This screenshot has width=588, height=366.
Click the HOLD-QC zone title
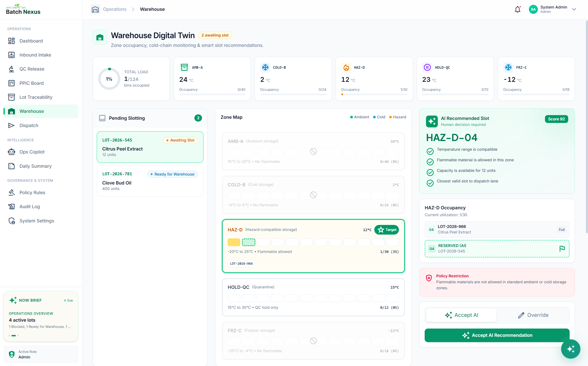239,287
